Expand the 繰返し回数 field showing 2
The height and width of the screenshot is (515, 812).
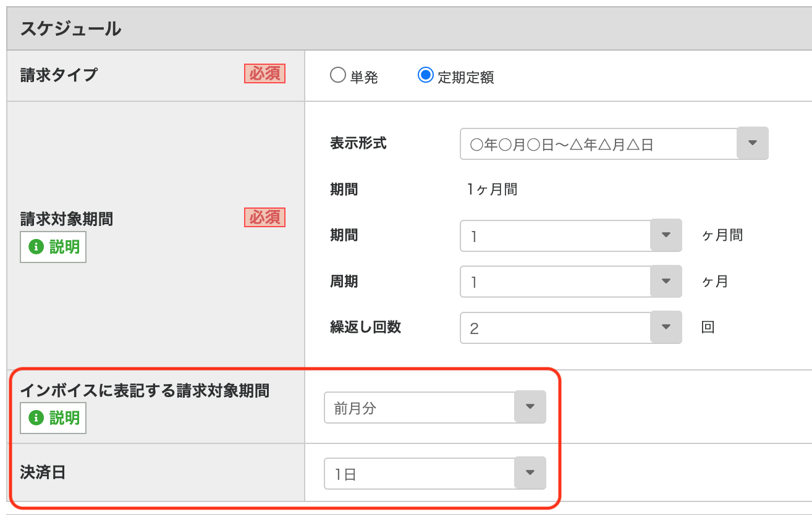click(555, 329)
